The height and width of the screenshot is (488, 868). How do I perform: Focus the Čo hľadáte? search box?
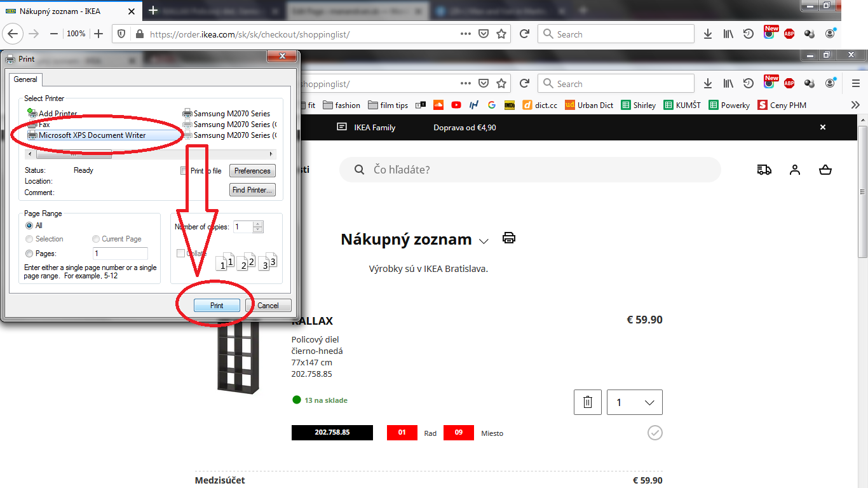point(530,170)
